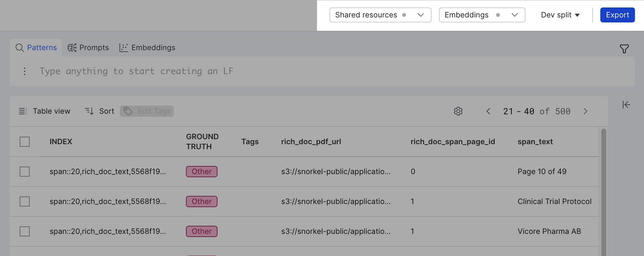Click the table vertical scrollbar
Viewport: 644px width, 256px height.
coord(603,192)
